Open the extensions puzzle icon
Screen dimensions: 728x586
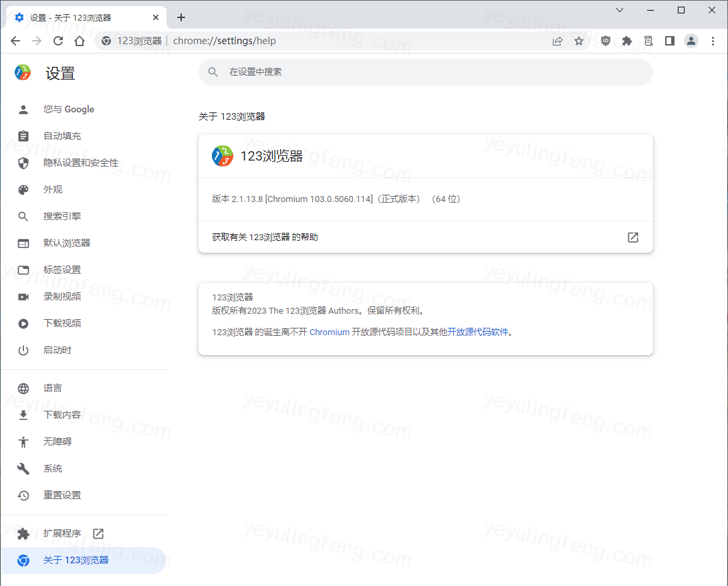coord(627,41)
